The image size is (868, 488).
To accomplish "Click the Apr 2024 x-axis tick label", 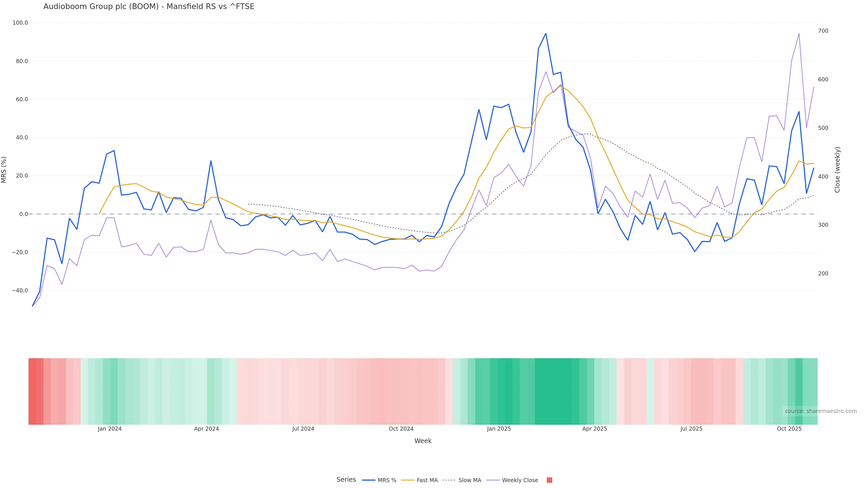I will (x=206, y=429).
